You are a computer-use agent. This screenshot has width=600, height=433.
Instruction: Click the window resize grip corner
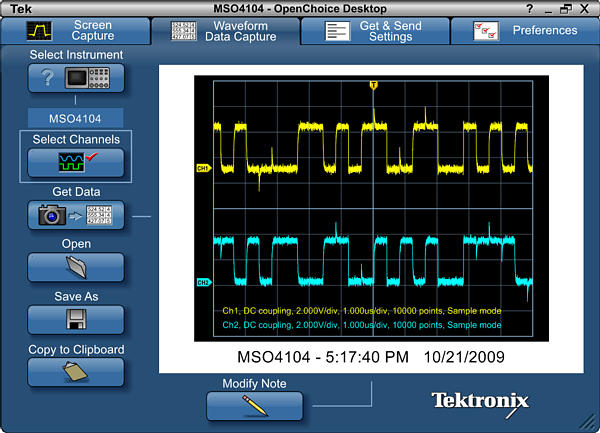click(x=588, y=422)
